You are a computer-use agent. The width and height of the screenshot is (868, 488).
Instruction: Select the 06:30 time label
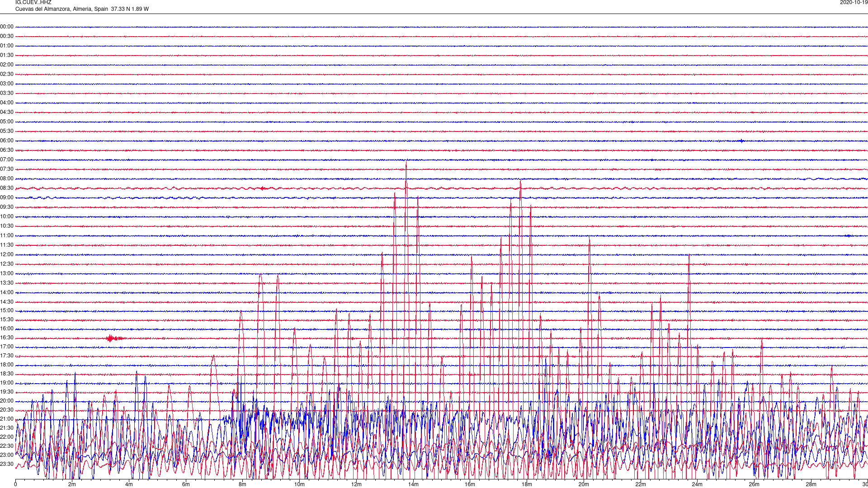pyautogui.click(x=7, y=150)
